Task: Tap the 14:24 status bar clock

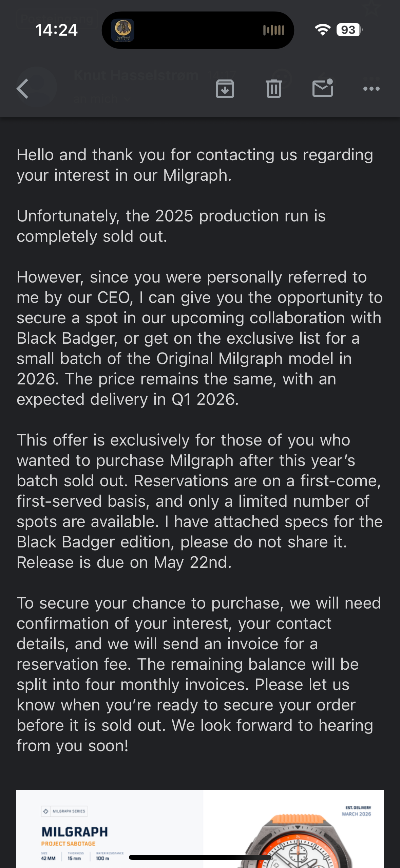Action: tap(56, 30)
